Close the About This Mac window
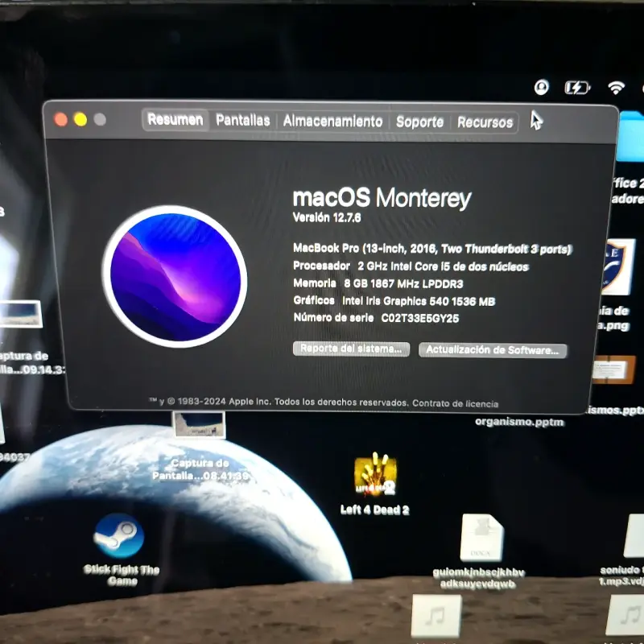 click(61, 119)
